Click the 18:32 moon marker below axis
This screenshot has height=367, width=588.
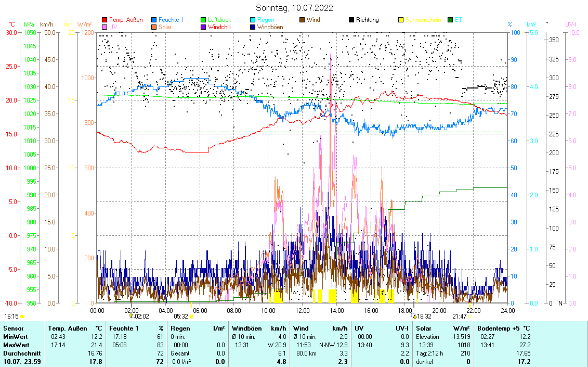pos(414,316)
